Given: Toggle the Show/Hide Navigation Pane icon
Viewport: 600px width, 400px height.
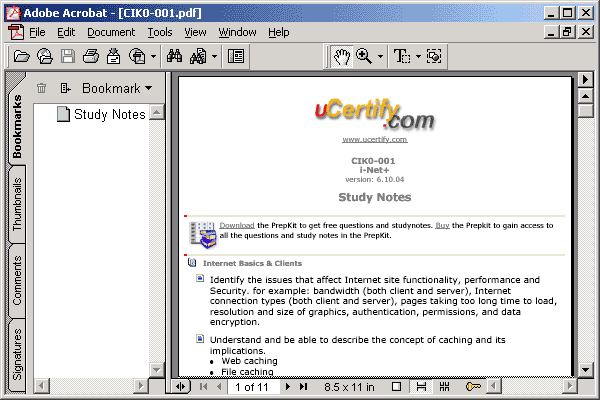Looking at the screenshot, I should tap(236, 56).
